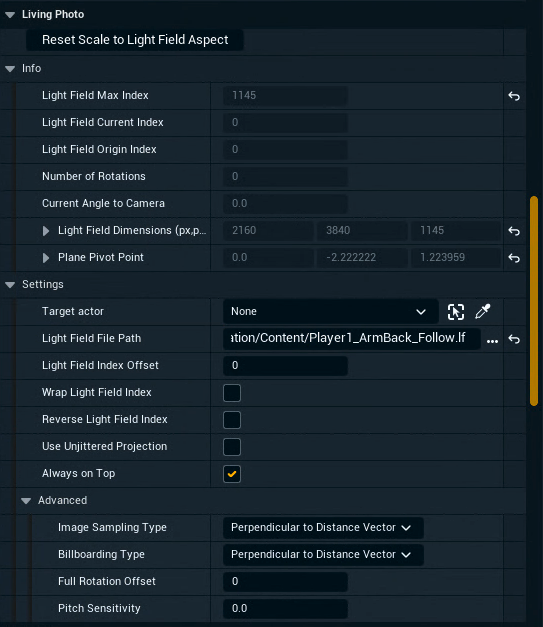543x627 pixels.
Task: Reset Light Field Max Index to default
Action: [x=514, y=96]
